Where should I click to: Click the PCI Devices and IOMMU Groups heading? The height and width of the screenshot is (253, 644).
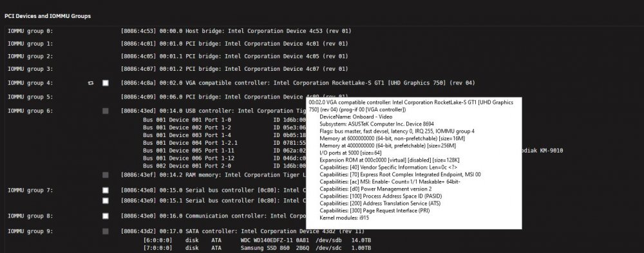coord(48,16)
